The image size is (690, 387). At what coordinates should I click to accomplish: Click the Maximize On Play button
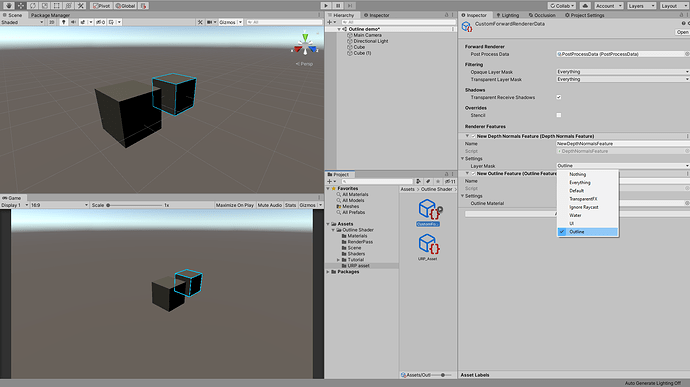[x=235, y=205]
